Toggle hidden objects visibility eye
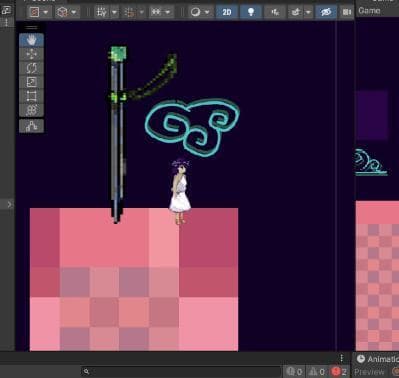Screen dimensions: 399x378 (326, 12)
